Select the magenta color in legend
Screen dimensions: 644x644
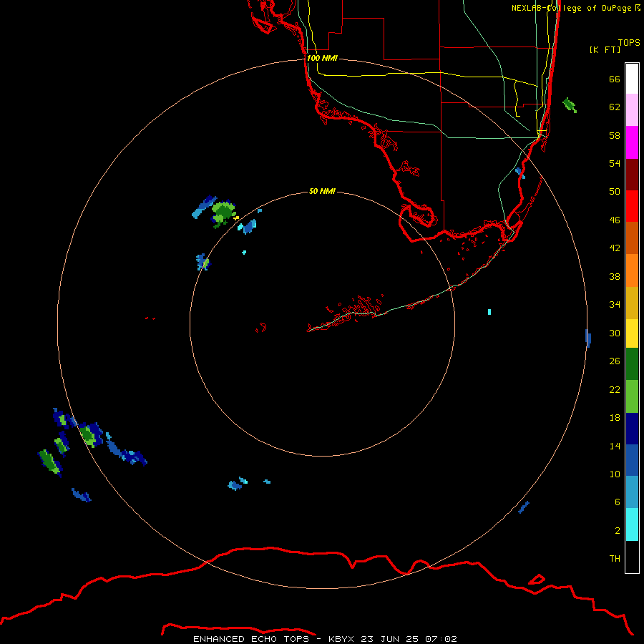(632, 142)
